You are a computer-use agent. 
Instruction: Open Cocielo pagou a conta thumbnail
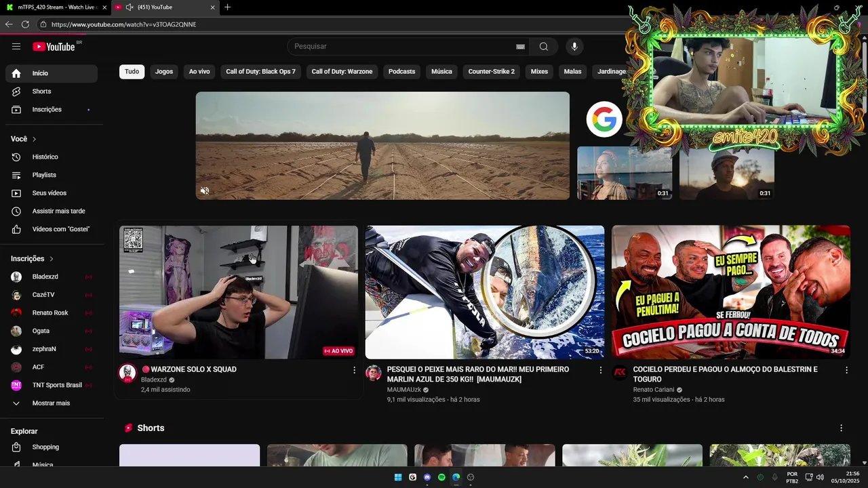(x=731, y=292)
